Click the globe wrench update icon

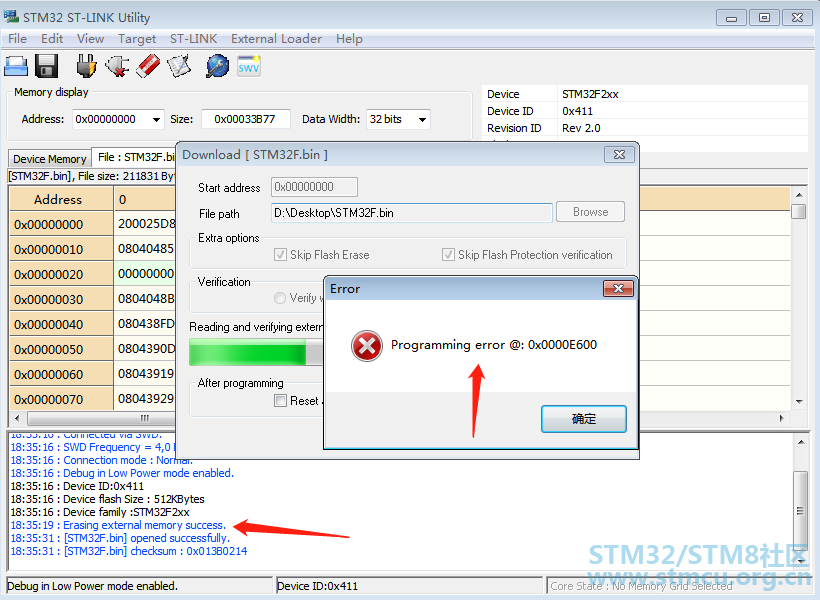pyautogui.click(x=217, y=66)
